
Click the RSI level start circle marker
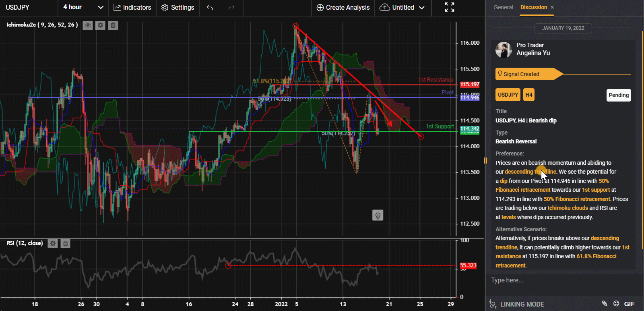228,265
